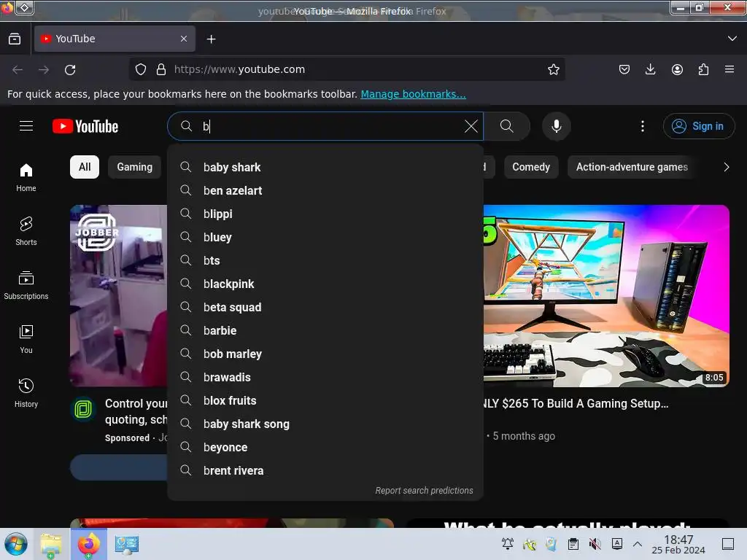This screenshot has width=747, height=560.
Task: Bookmark this page with the star icon
Action: click(553, 69)
